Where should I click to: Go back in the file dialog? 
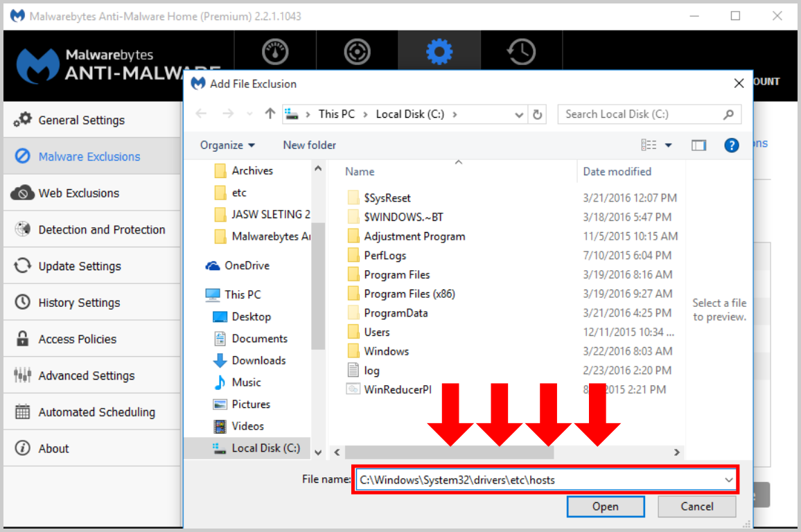click(x=201, y=114)
